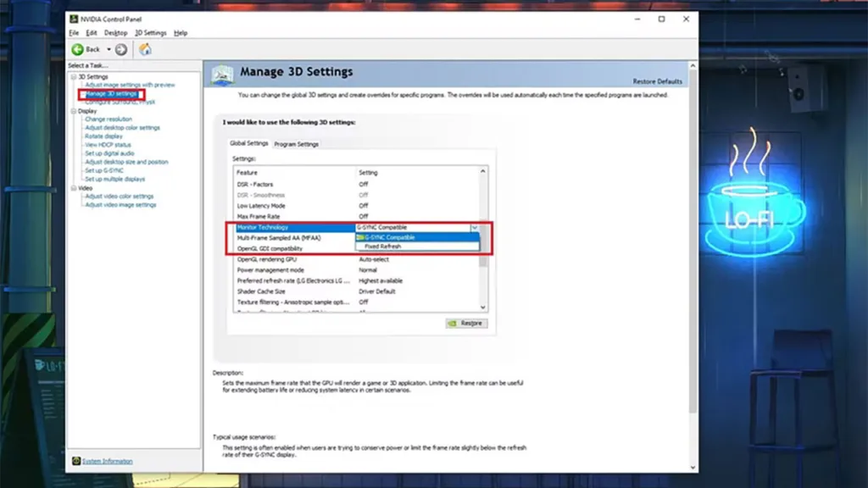Open the System Information link
This screenshot has width=868, height=488.
[x=108, y=461]
